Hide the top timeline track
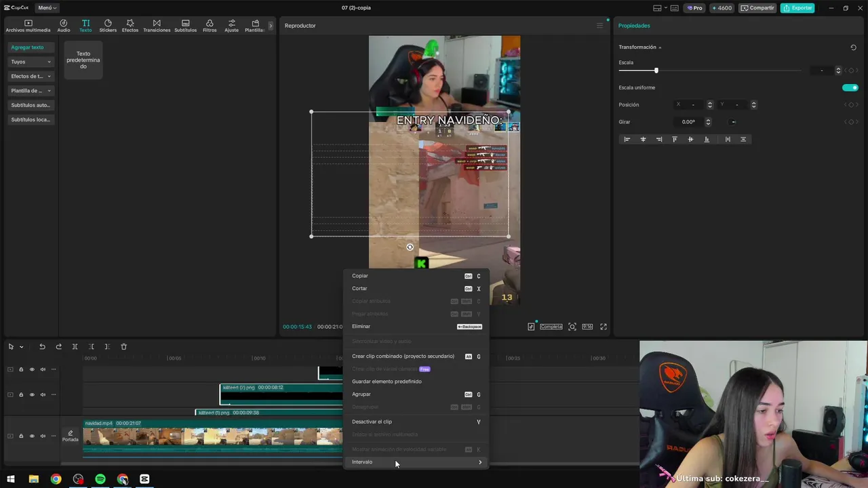The width and height of the screenshot is (868, 488). [x=32, y=369]
